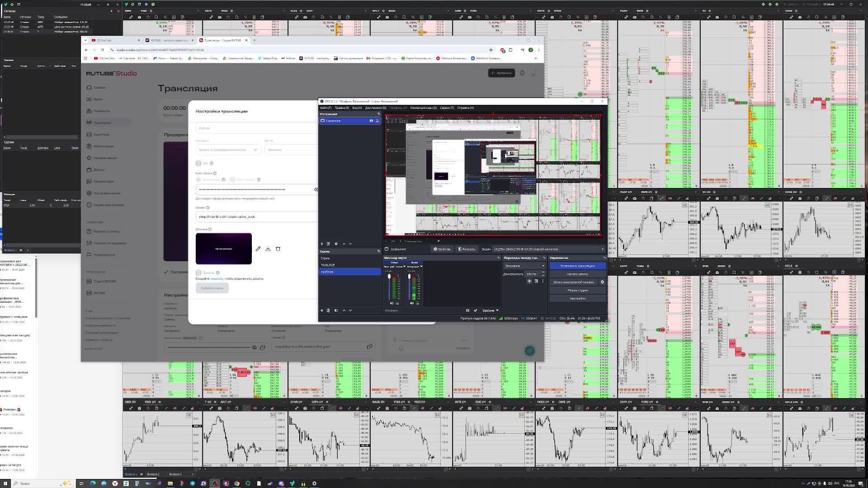Open Фильтры for selected OBS source
The width and height of the screenshot is (868, 488).
[467, 249]
